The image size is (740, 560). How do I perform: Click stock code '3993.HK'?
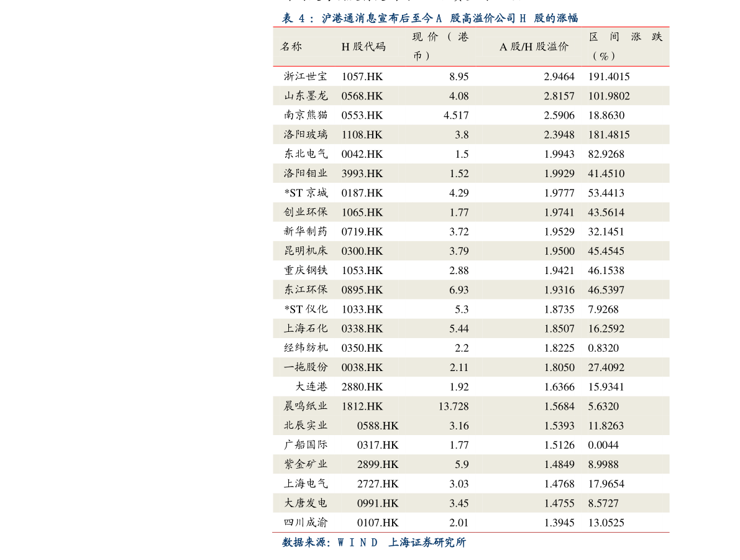362,173
